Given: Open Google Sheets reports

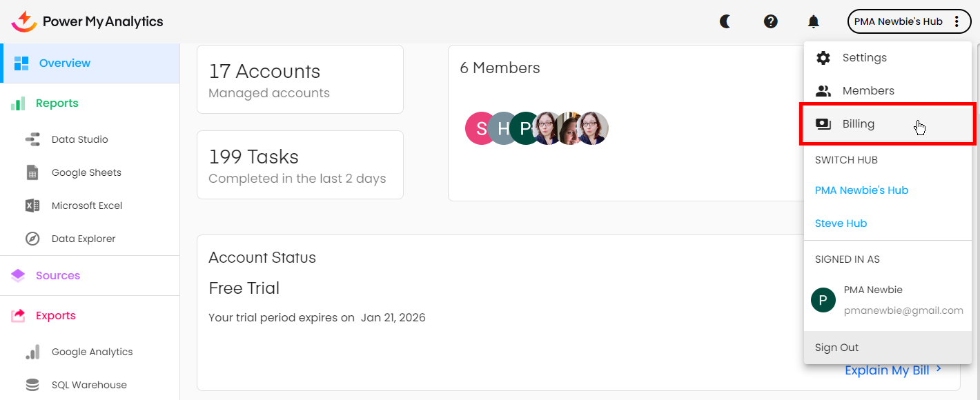Looking at the screenshot, I should coord(86,172).
